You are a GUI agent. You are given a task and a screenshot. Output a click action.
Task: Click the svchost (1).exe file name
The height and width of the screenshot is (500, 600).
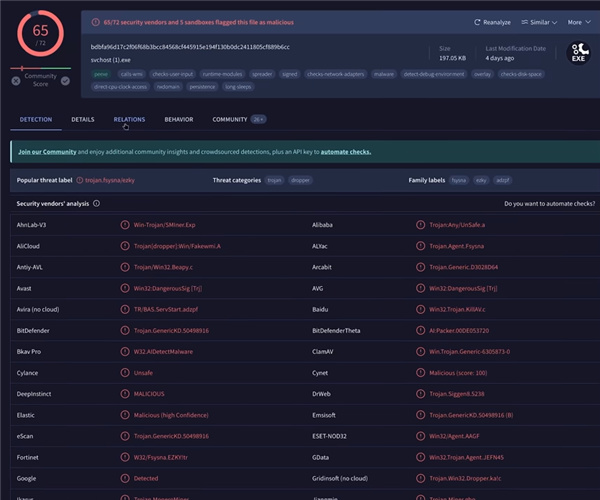[x=111, y=60]
